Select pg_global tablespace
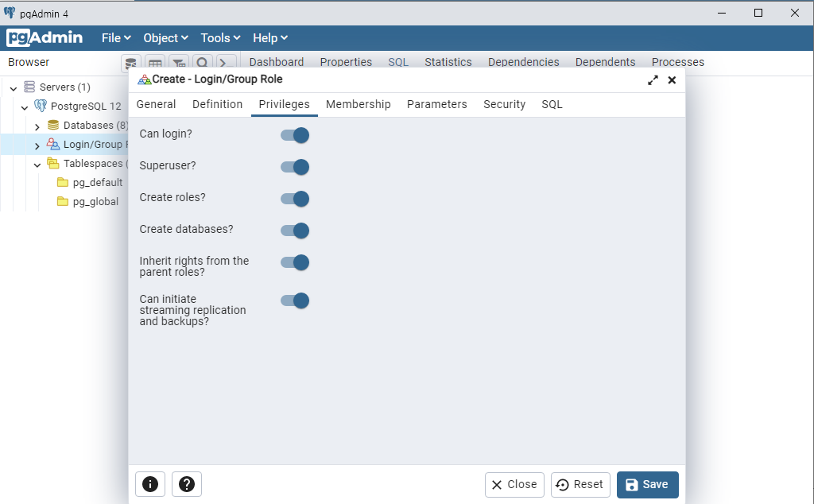814x504 pixels. tap(95, 202)
